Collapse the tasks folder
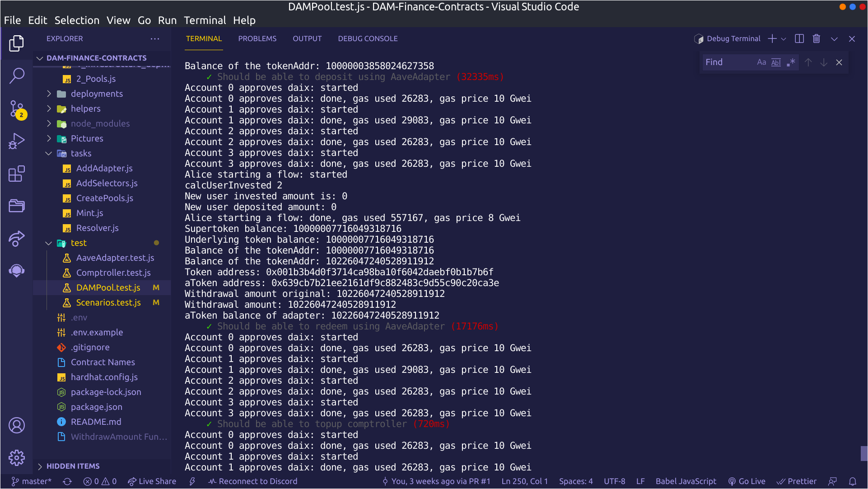868x489 pixels. 81,153
